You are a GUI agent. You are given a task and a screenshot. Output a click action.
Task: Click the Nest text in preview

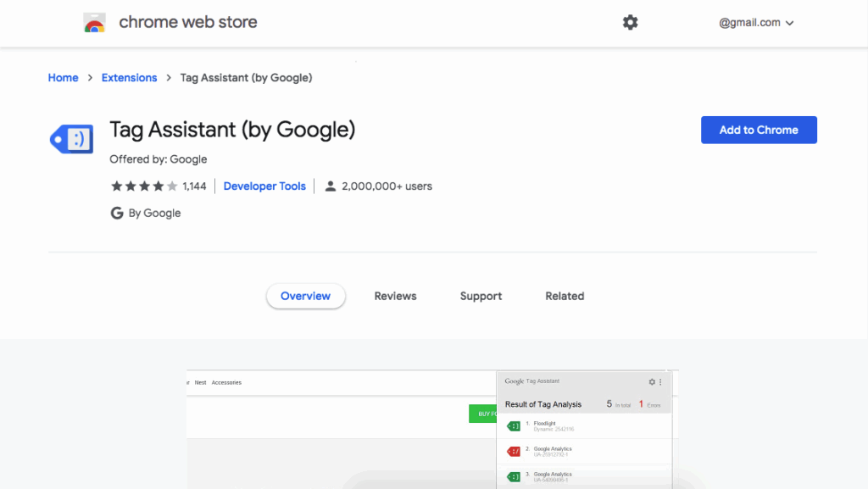pyautogui.click(x=200, y=382)
